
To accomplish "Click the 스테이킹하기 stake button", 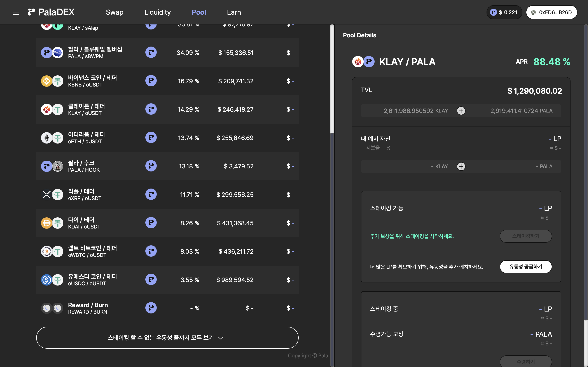I will click(526, 236).
